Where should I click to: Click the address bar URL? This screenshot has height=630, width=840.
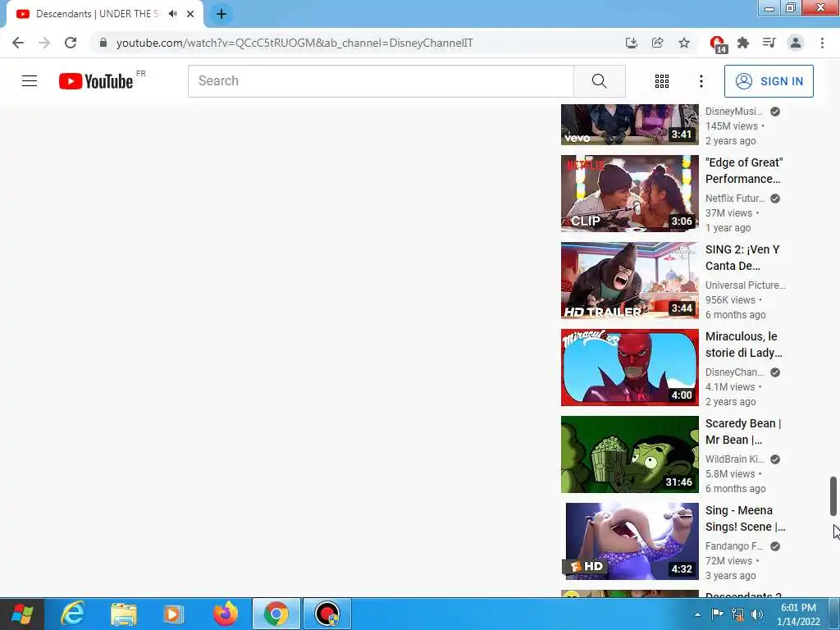click(294, 43)
